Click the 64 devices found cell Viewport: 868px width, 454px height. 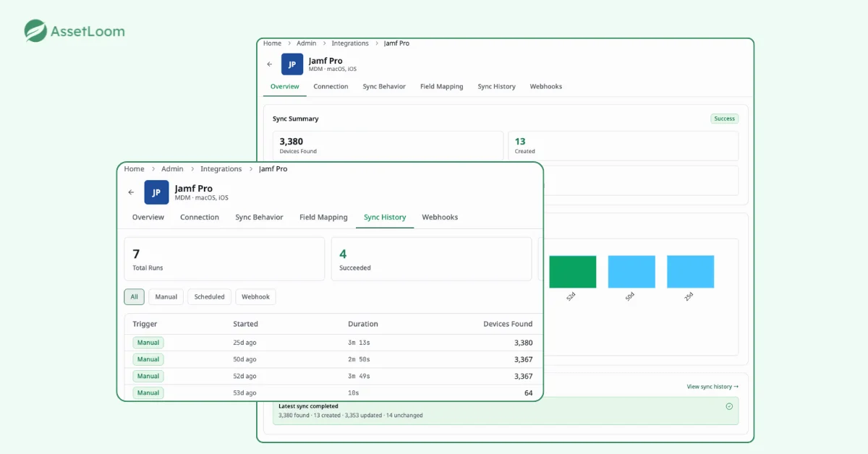pos(529,393)
